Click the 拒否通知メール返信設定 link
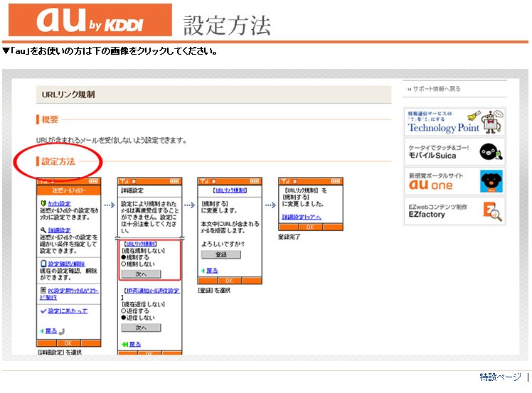532x393 pixels. (151, 291)
